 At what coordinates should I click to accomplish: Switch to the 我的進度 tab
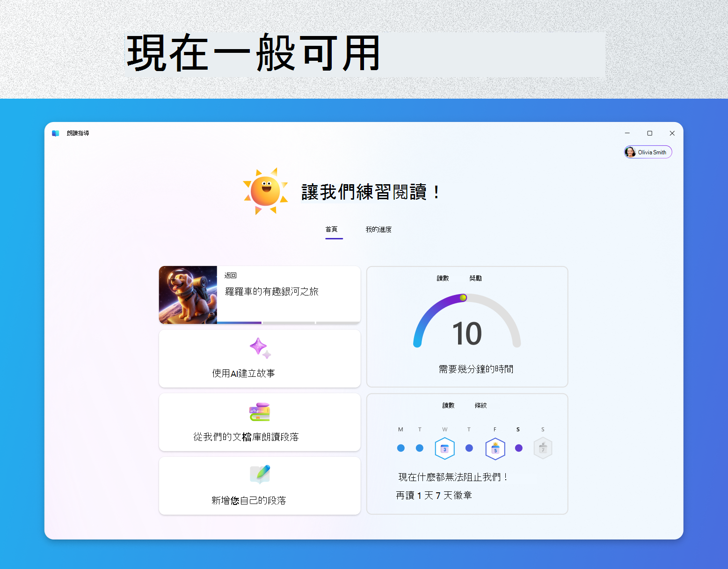[379, 229]
